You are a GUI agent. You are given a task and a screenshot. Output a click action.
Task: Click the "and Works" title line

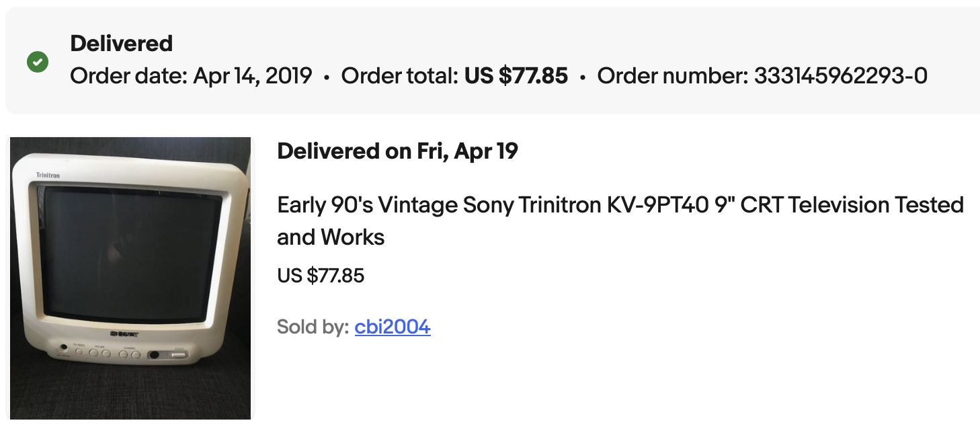pyautogui.click(x=331, y=237)
